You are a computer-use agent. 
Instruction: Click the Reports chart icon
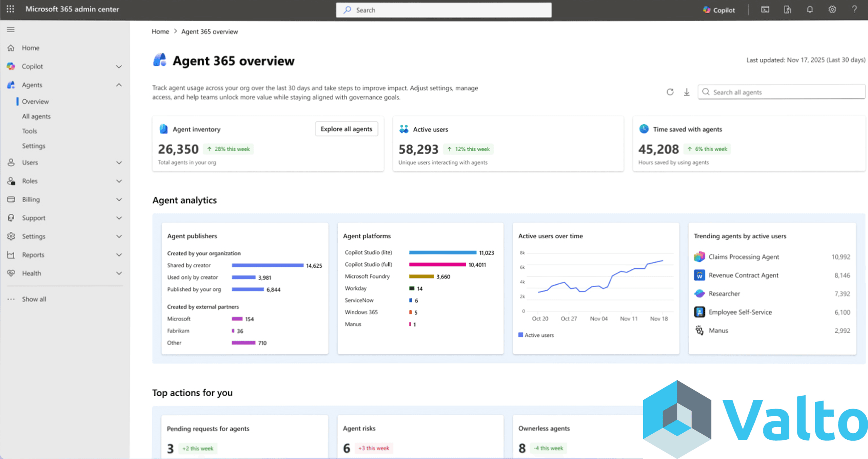(x=11, y=255)
